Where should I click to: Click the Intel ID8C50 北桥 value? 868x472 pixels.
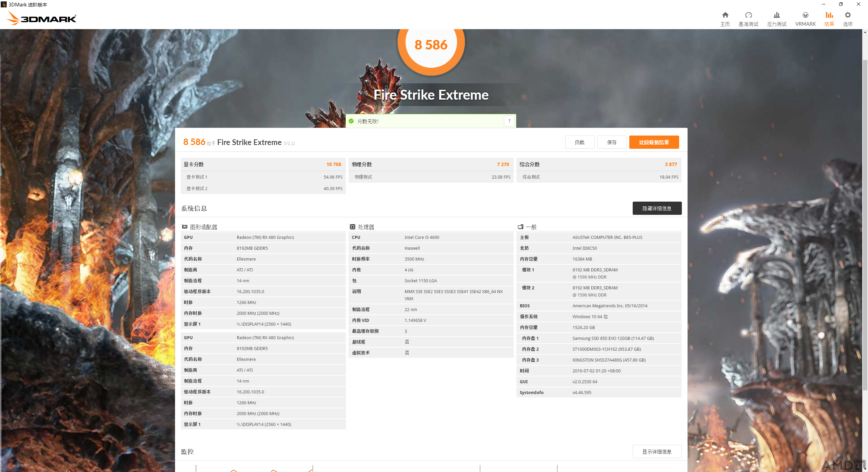click(x=585, y=248)
